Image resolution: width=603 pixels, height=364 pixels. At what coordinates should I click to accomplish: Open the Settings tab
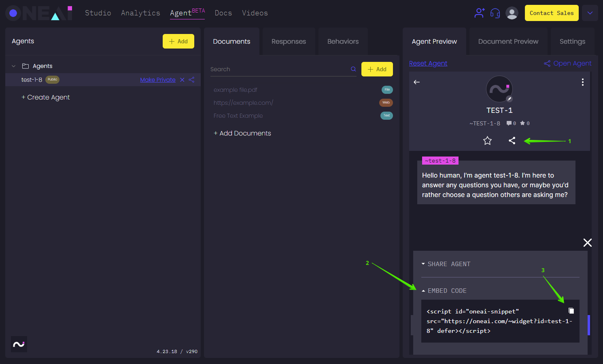[572, 41]
